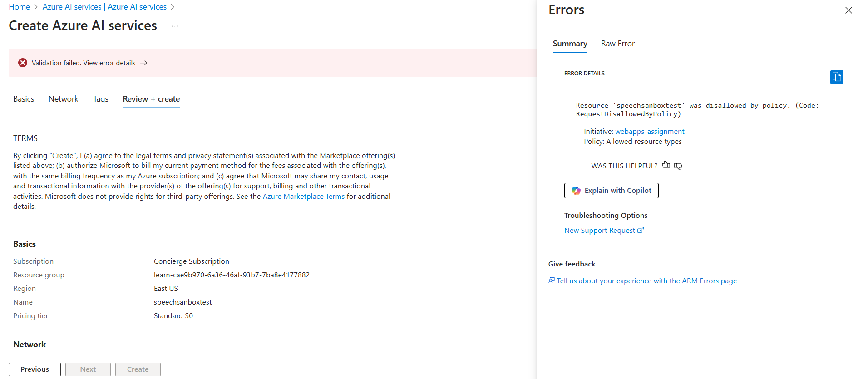Viewport: 868px width, 379px height.
Task: Click the 'Give feedback' heading
Action: click(572, 264)
